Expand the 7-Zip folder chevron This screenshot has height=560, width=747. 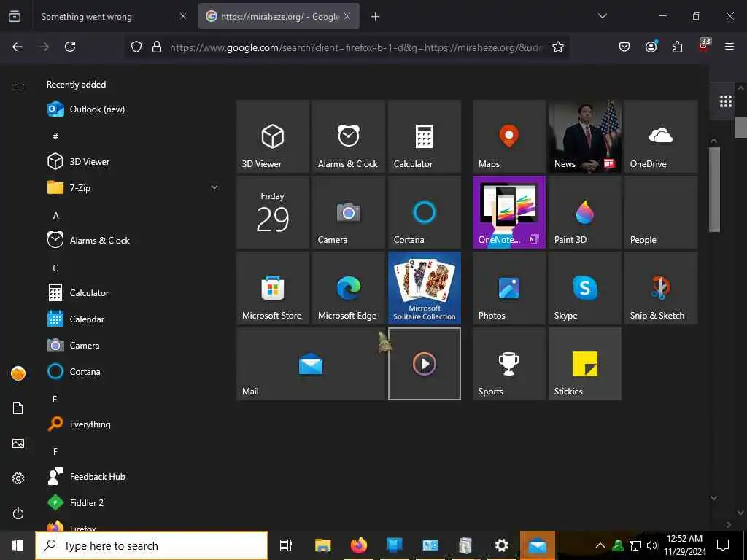point(214,187)
